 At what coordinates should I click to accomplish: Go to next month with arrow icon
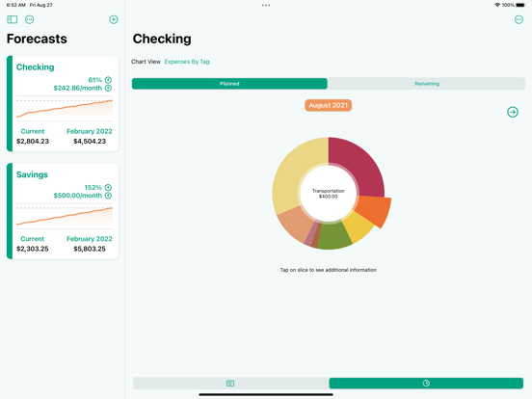click(x=513, y=112)
